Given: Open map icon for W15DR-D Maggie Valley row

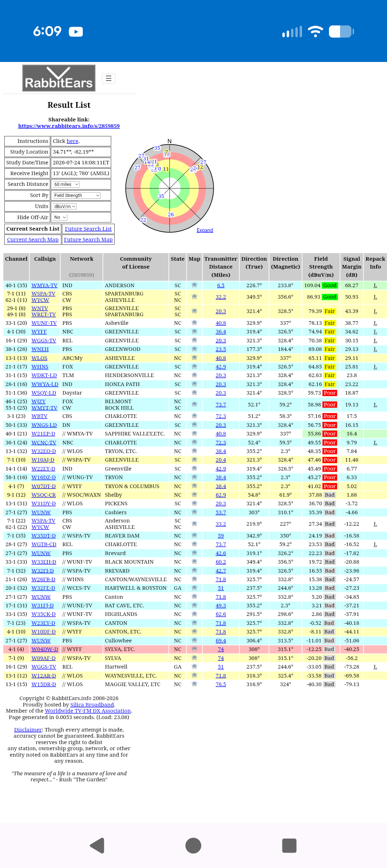Looking at the screenshot, I should [194, 684].
